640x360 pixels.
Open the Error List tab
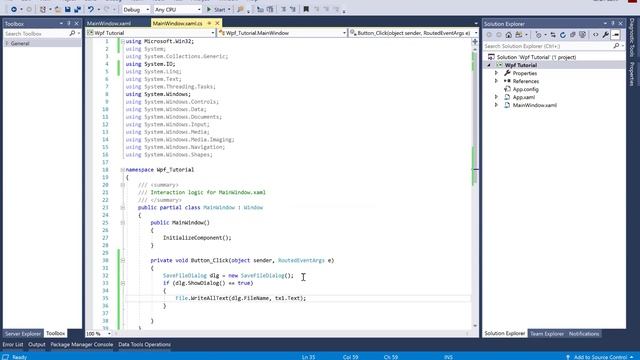point(13,344)
